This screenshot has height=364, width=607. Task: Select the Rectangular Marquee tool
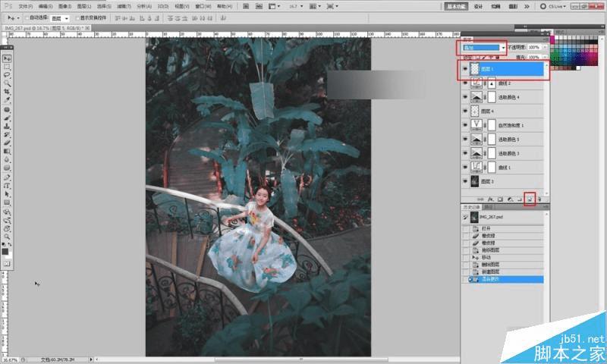pos(8,67)
